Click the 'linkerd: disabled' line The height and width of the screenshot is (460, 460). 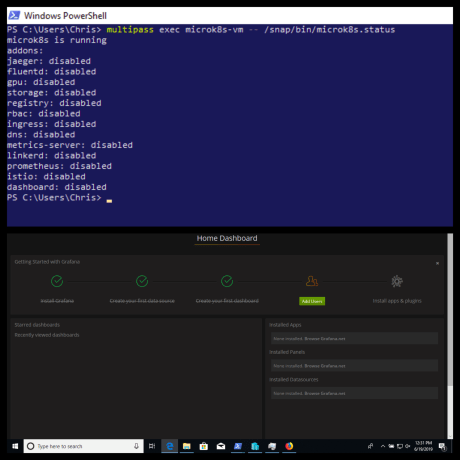coord(52,156)
